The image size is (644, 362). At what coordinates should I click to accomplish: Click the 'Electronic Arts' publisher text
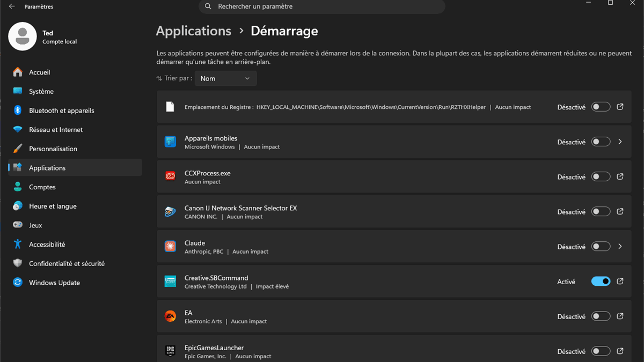(x=203, y=321)
